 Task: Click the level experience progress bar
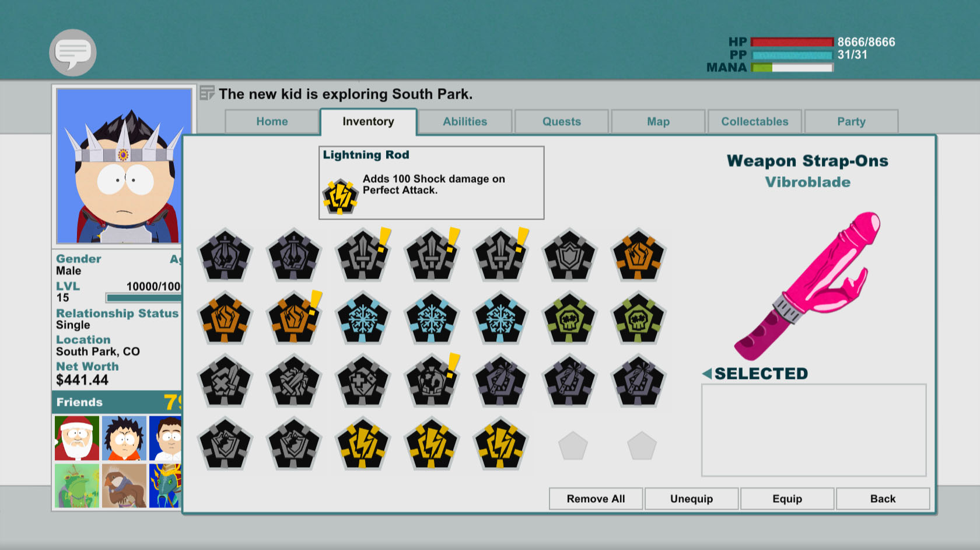143,298
